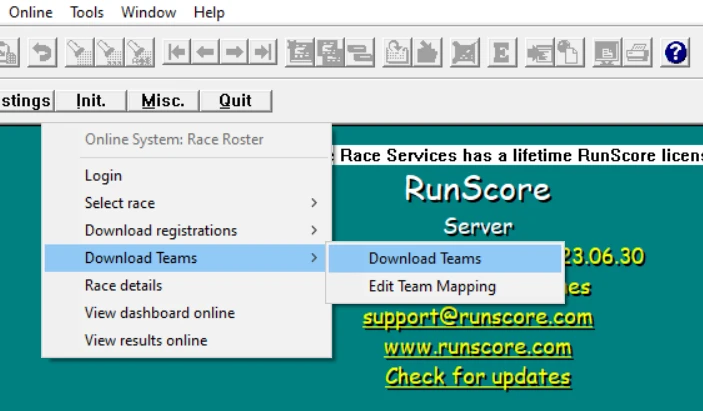Click the partially visible leftmost toolbar icon
Image resolution: width=703 pixels, height=411 pixels.
(x=9, y=53)
